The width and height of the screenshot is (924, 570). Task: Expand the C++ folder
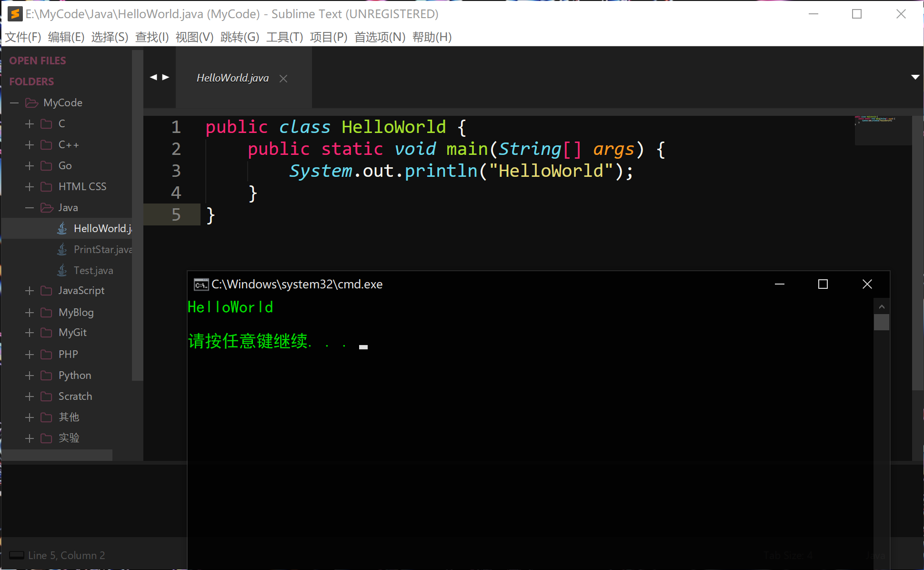point(30,145)
